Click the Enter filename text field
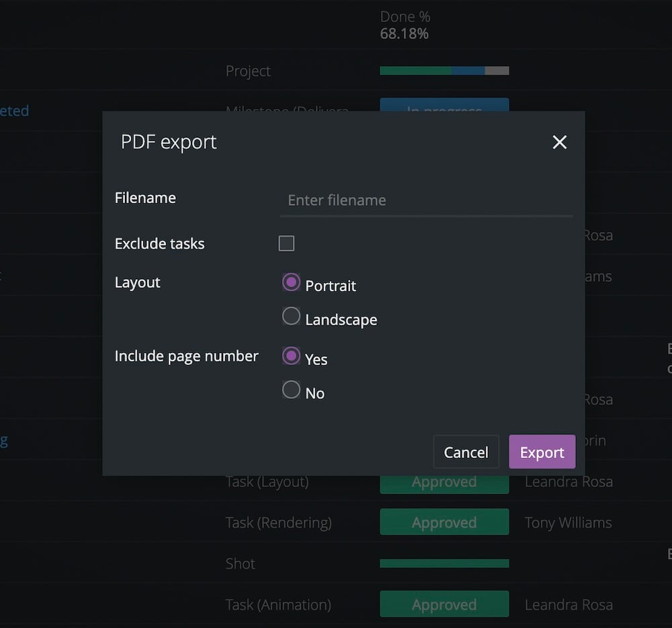 426,200
